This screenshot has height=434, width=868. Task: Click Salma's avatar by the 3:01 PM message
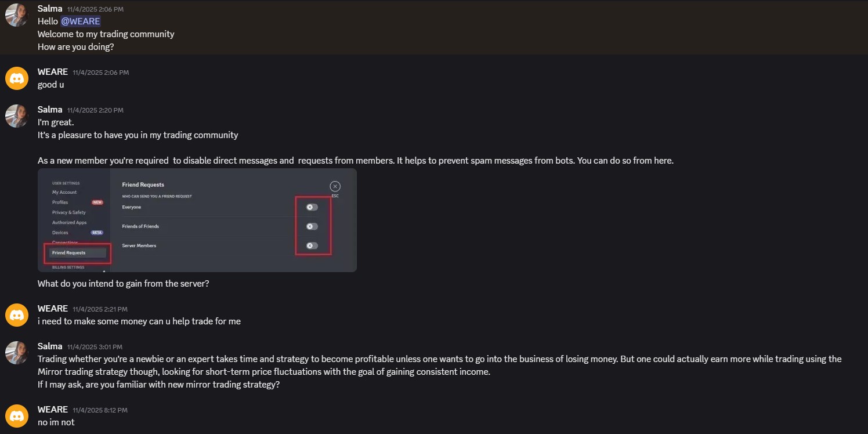17,352
